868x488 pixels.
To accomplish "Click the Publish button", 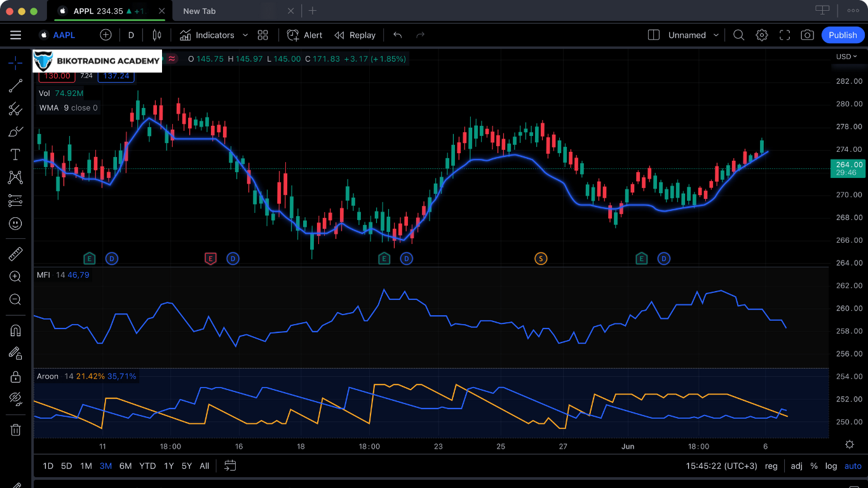I will (x=843, y=35).
